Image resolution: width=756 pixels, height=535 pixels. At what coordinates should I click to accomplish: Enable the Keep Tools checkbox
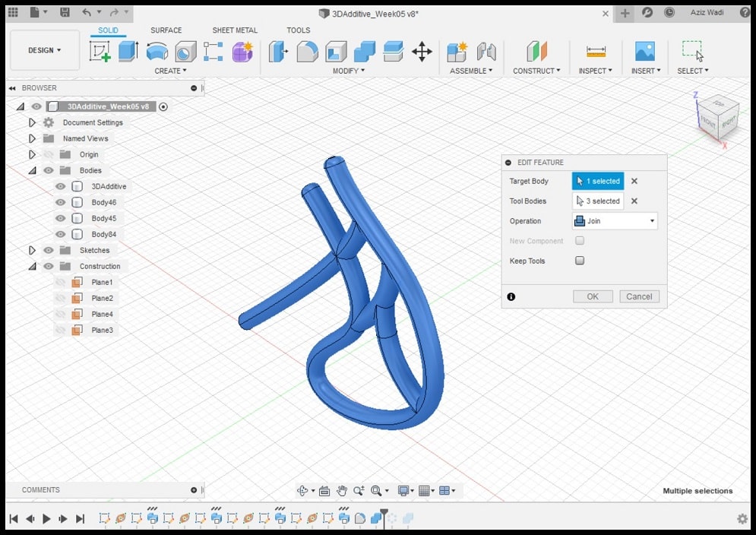580,261
